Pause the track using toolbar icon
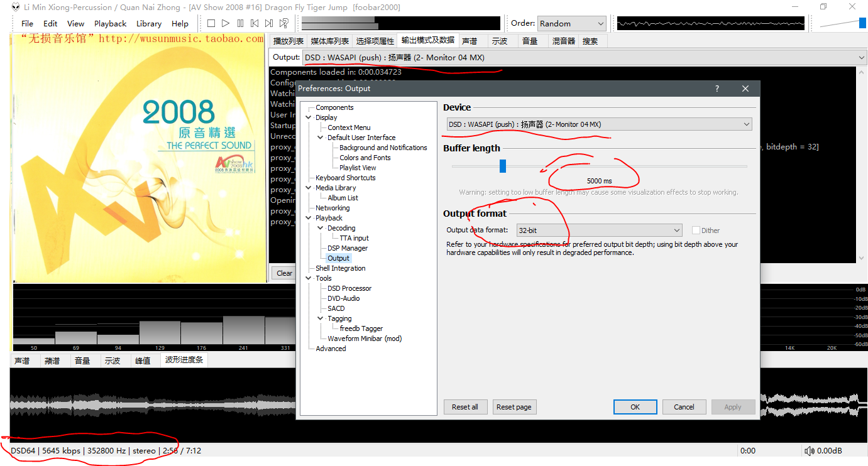The image size is (868, 466). 240,23
